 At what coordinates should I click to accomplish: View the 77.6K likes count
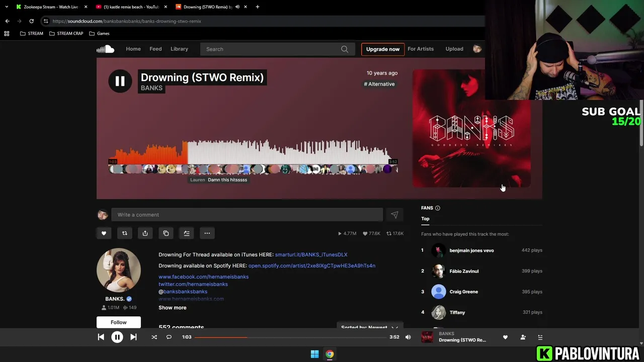pyautogui.click(x=371, y=233)
